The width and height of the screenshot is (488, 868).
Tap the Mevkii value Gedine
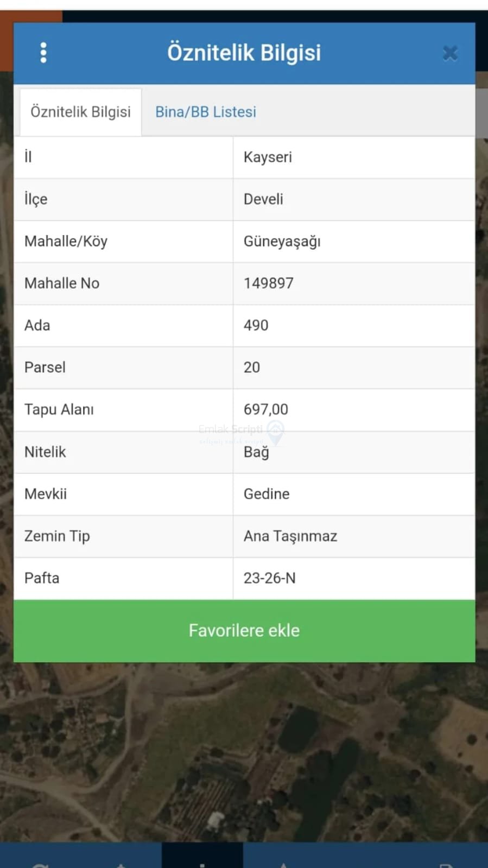click(x=266, y=494)
